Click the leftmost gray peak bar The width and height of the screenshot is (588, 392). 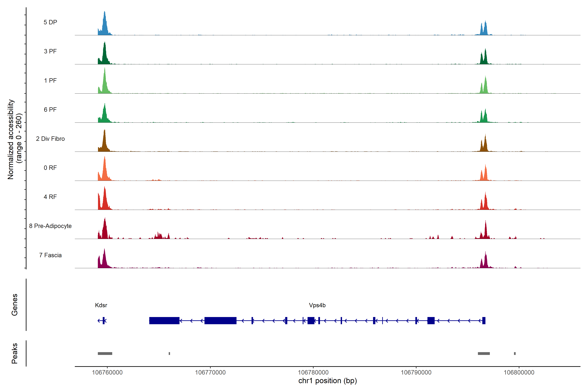105,353
